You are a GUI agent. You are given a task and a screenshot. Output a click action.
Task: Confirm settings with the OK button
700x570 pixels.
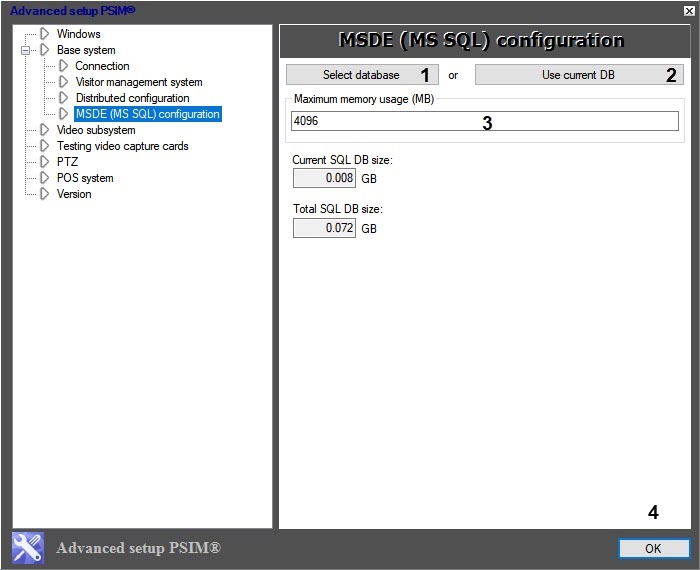click(654, 549)
